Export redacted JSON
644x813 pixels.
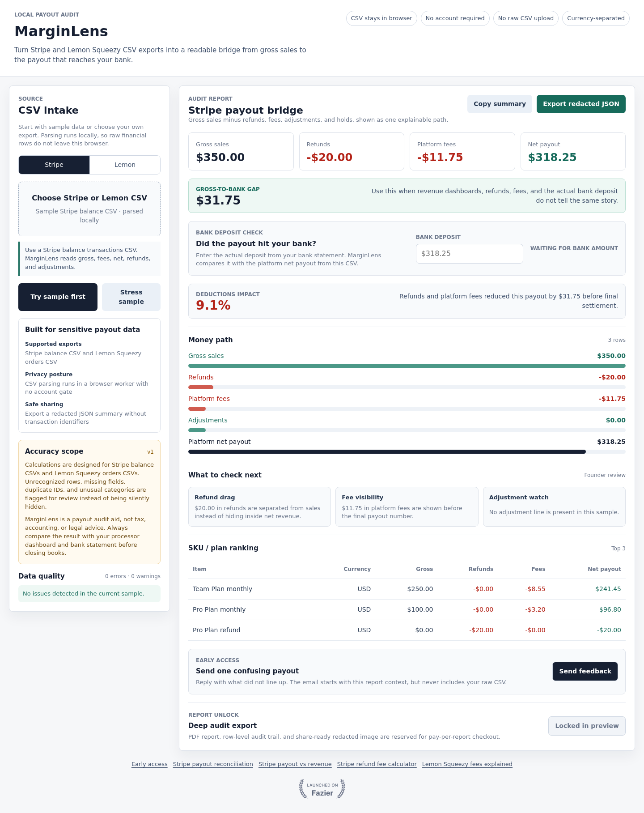581,104
